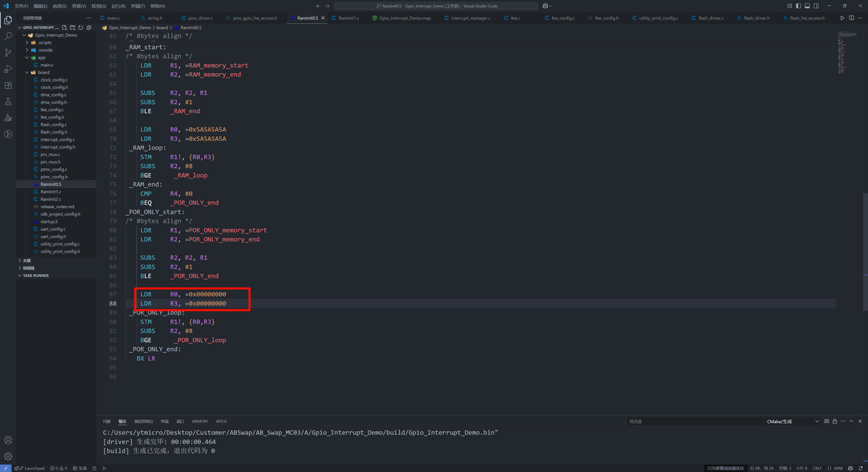Viewport: 868px width, 472px height.
Task: Close the RamInit0.S editor tab
Action: [323, 18]
